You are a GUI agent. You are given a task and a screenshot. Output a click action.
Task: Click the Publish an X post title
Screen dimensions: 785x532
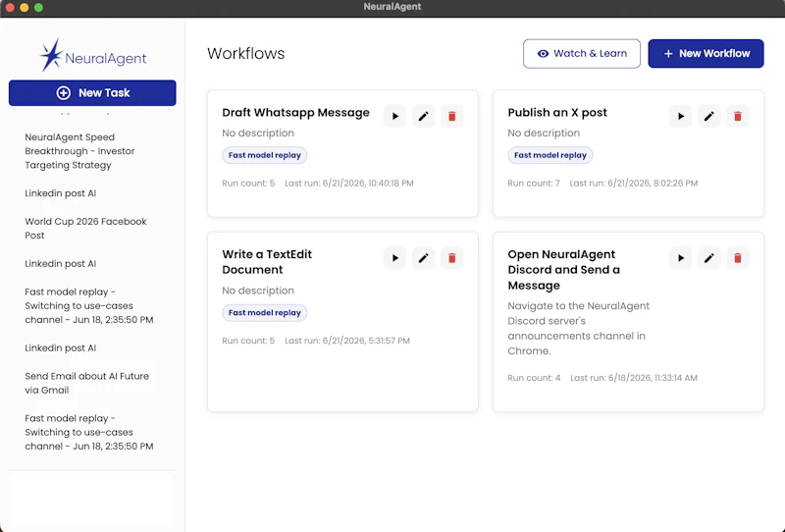coord(557,113)
